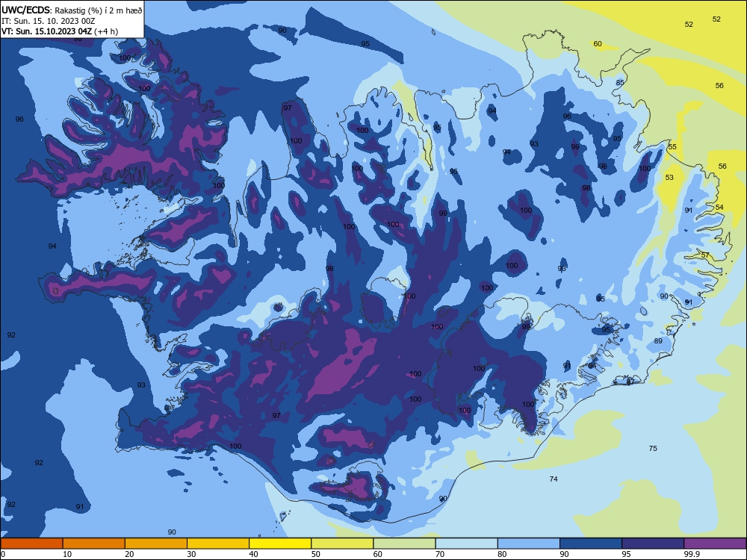Click the 0–10 dark orange legend swatch
The width and height of the screenshot is (747, 560).
pyautogui.click(x=31, y=544)
